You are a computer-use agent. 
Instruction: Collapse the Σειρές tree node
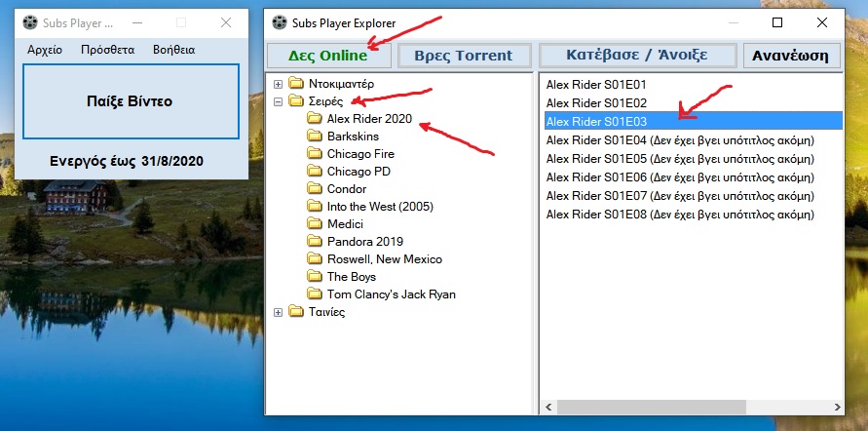pos(279,101)
